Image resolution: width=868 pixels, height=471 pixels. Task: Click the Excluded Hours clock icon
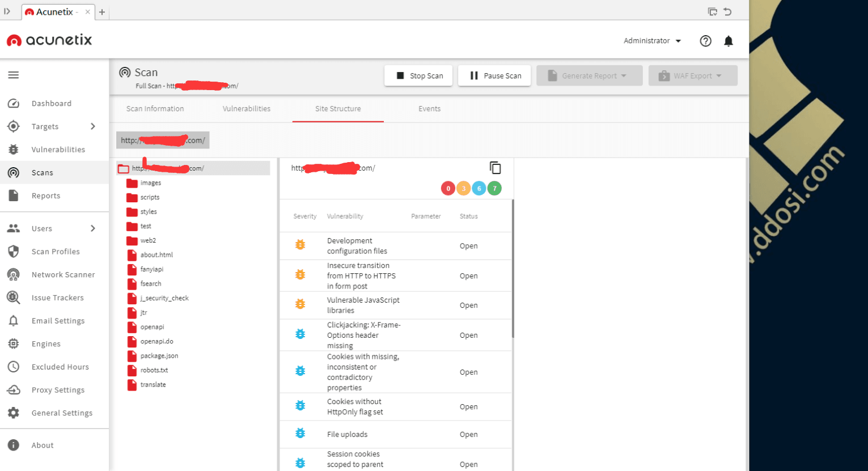click(14, 367)
